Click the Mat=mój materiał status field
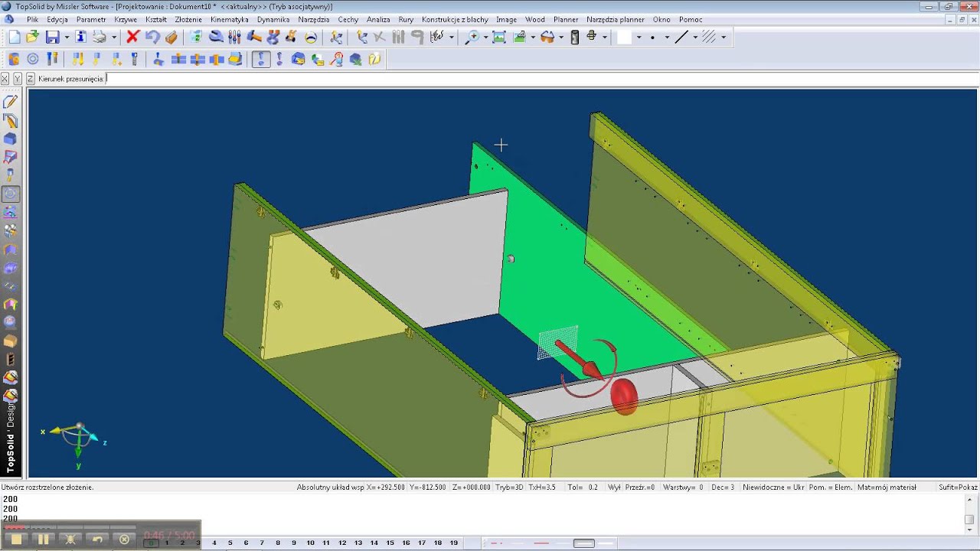Screen dimensions: 980x551 887,487
